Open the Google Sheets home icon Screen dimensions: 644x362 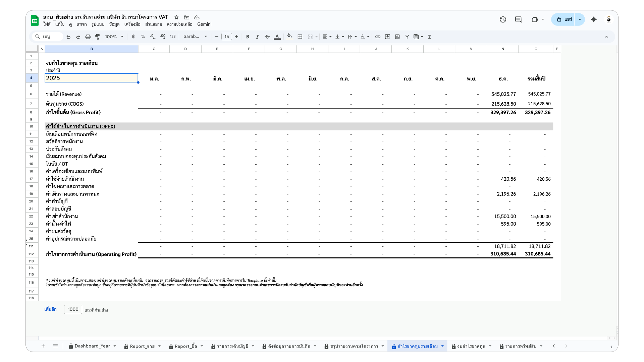(35, 20)
